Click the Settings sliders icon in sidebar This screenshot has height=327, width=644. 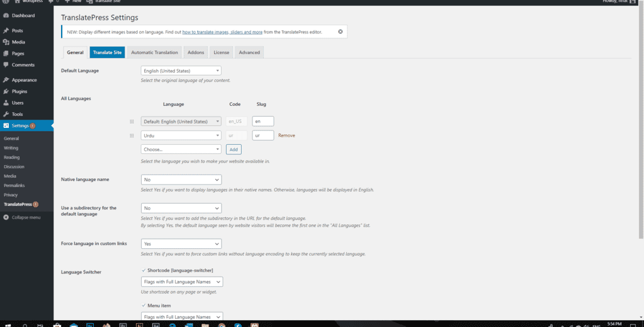[6, 125]
